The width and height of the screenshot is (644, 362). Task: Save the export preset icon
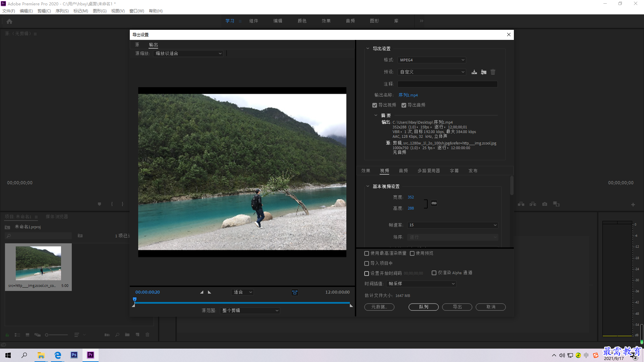tap(474, 72)
